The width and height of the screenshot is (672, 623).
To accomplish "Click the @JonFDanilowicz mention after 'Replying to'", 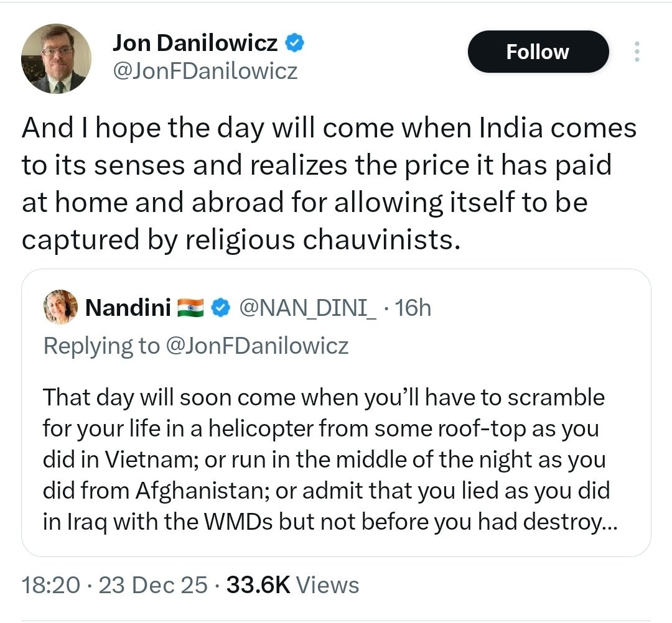I will click(257, 346).
